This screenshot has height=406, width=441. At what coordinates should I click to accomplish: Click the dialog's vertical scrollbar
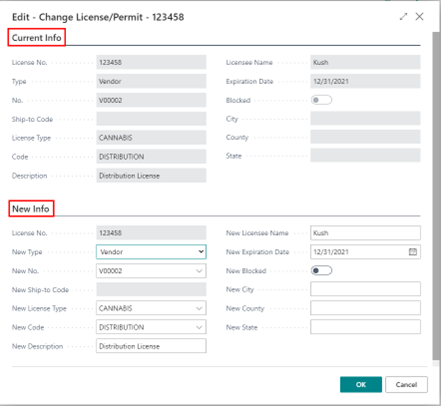(436, 196)
